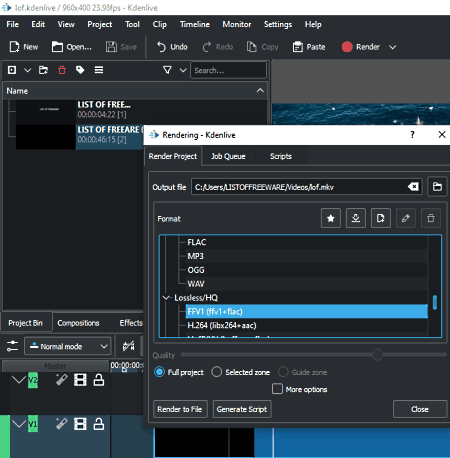Viewport: 450px width, 458px height.
Task: Switch to Scripts tab
Action: 281,156
